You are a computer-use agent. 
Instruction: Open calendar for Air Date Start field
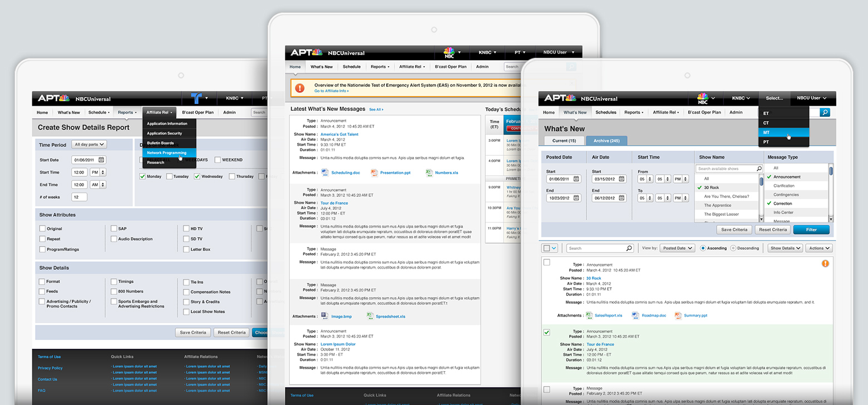click(x=622, y=179)
